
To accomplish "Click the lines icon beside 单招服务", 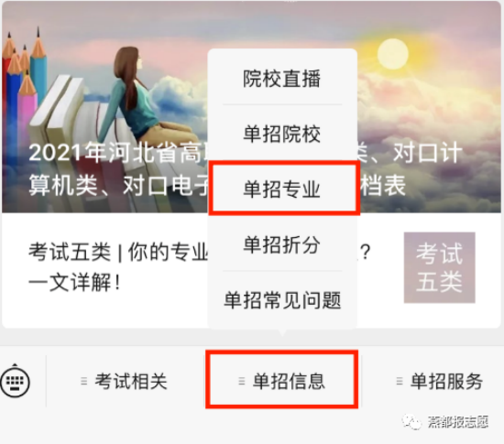I will (x=400, y=381).
